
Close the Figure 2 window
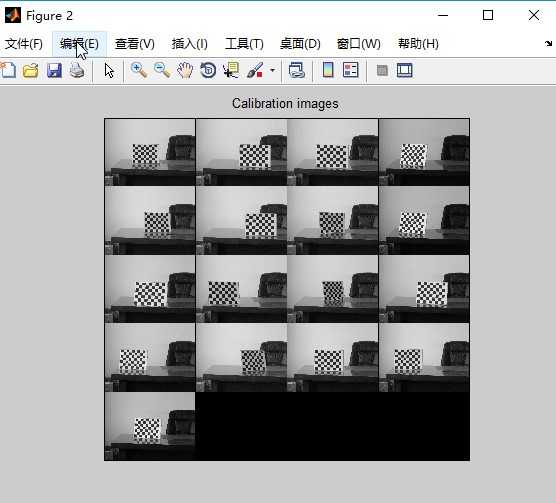tap(534, 15)
